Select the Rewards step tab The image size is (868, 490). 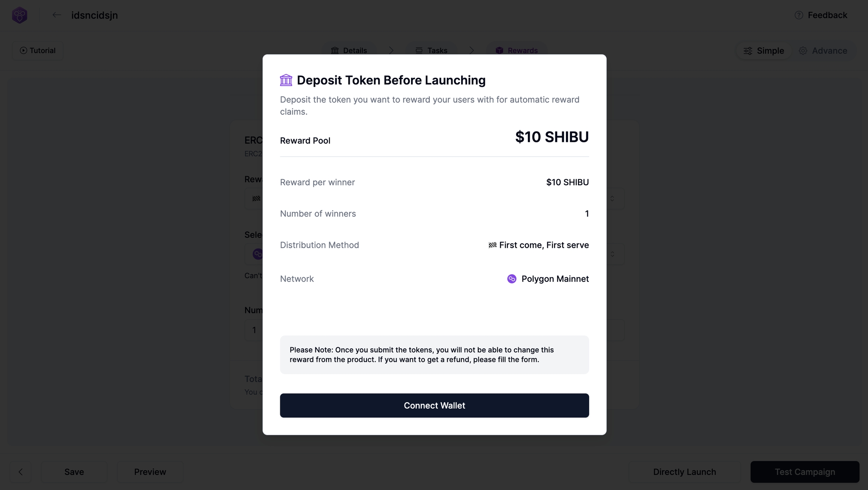tap(517, 50)
